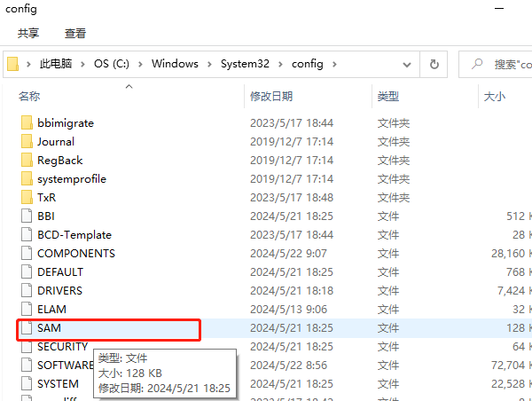The width and height of the screenshot is (532, 401).
Task: Select the Journal folder
Action: pyautogui.click(x=55, y=141)
